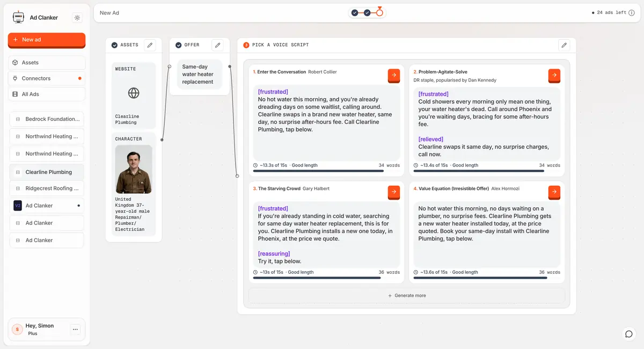
Task: Click the Offer step checkmark
Action: click(x=178, y=45)
